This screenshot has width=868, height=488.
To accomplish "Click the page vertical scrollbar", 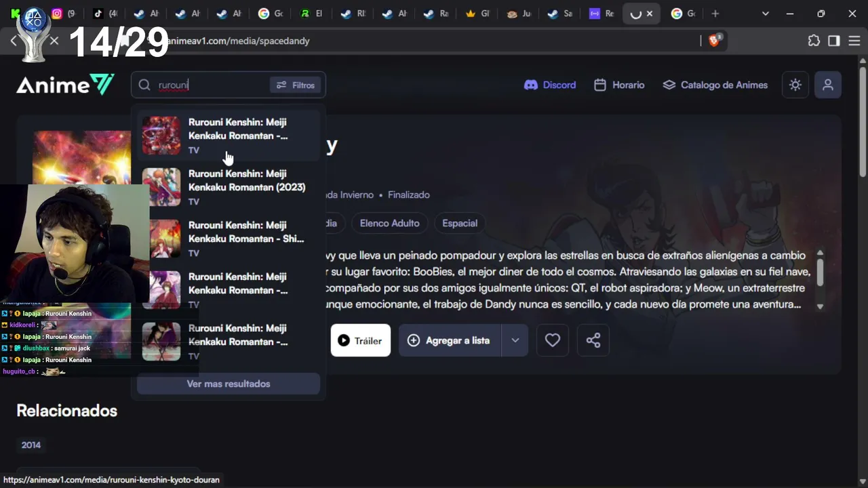I will (x=863, y=122).
